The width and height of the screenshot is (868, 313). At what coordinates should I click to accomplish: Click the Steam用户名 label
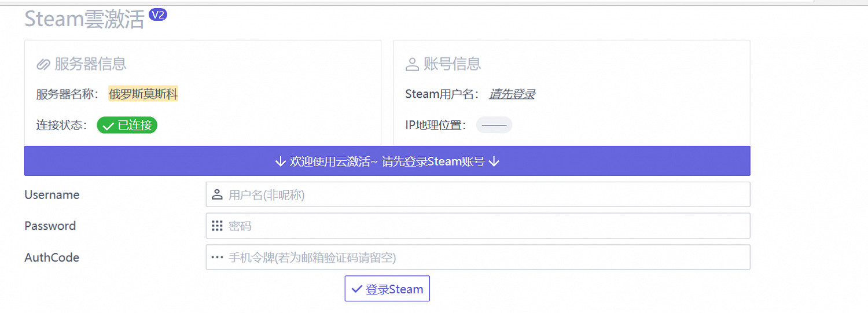[443, 94]
